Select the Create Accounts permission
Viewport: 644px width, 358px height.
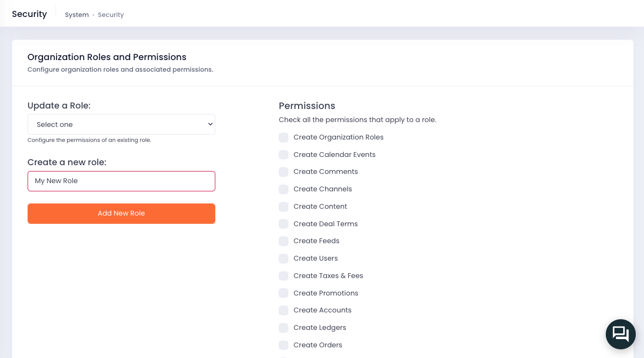284,311
